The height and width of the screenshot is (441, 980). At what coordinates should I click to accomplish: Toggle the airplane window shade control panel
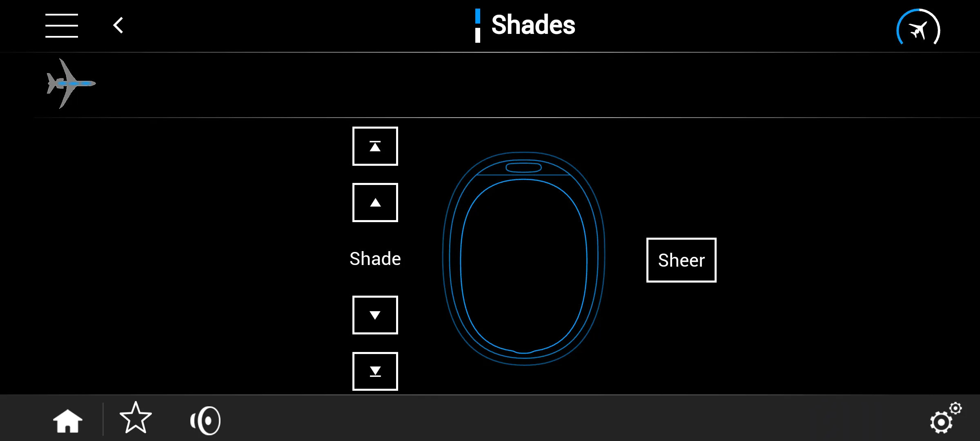click(70, 84)
